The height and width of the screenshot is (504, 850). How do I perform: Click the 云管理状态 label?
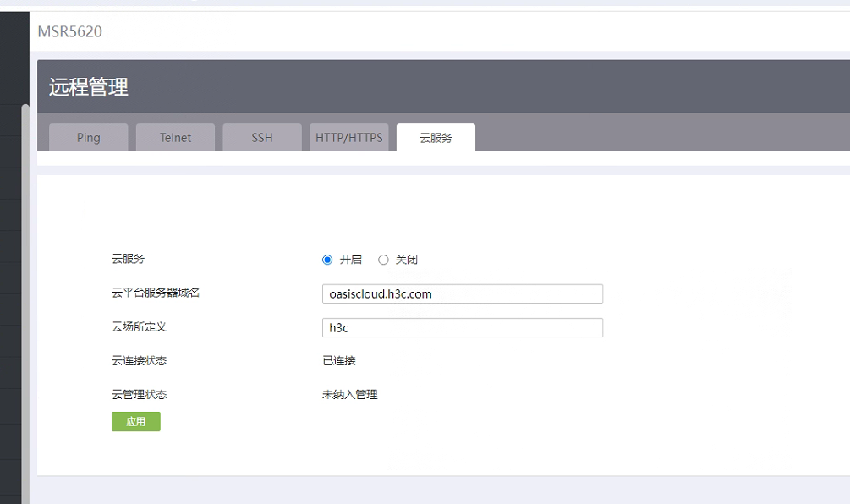[140, 395]
